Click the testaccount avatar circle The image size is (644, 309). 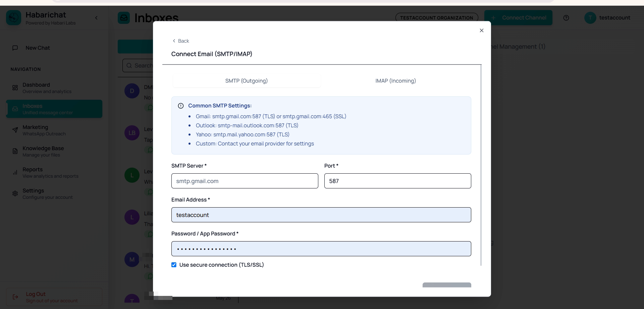click(x=590, y=18)
